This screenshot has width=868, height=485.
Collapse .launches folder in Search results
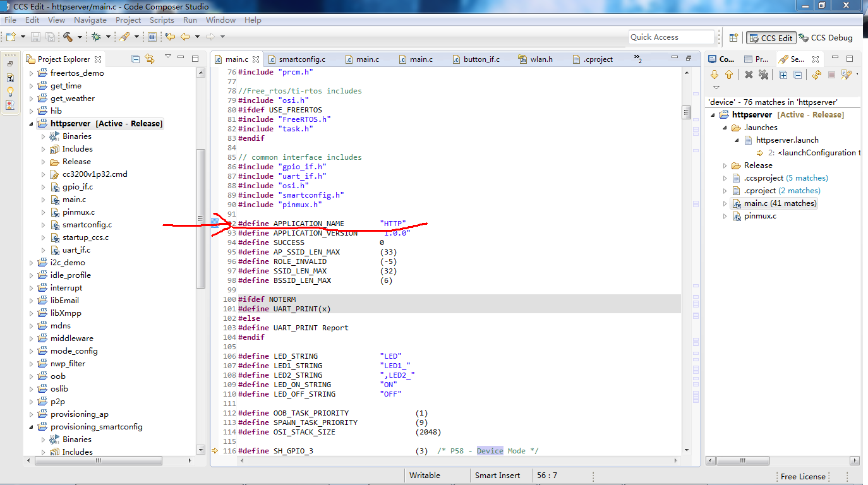pos(725,128)
